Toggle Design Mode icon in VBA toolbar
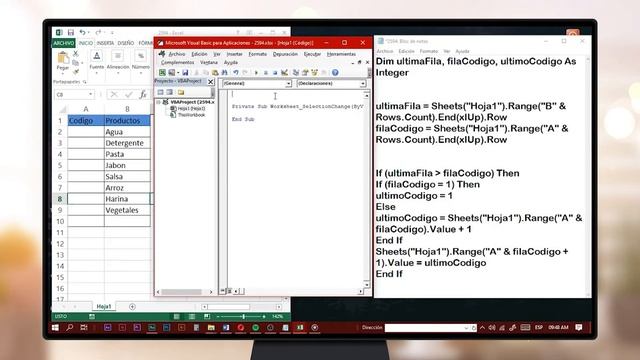 [x=284, y=73]
